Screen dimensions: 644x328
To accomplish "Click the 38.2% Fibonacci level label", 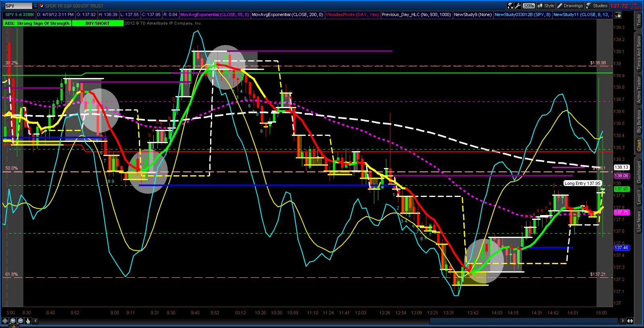I will coord(11,63).
